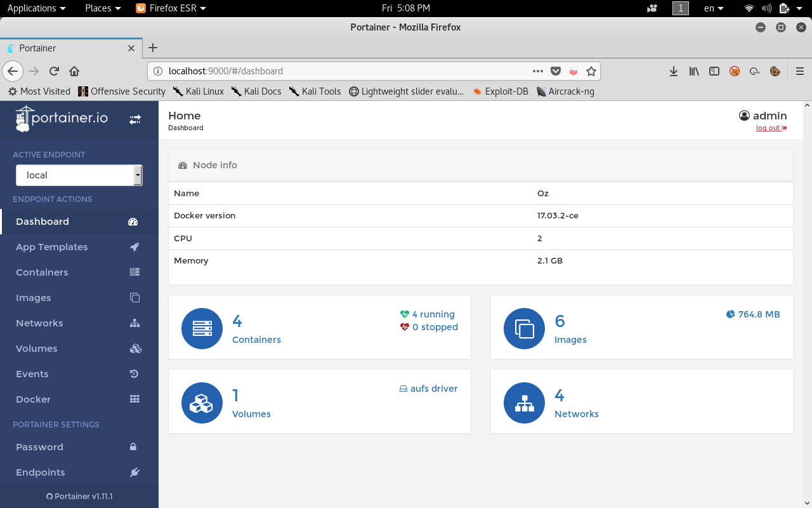This screenshot has width=812, height=508.
Task: Open the Exploit-DB bookmark
Action: click(501, 91)
